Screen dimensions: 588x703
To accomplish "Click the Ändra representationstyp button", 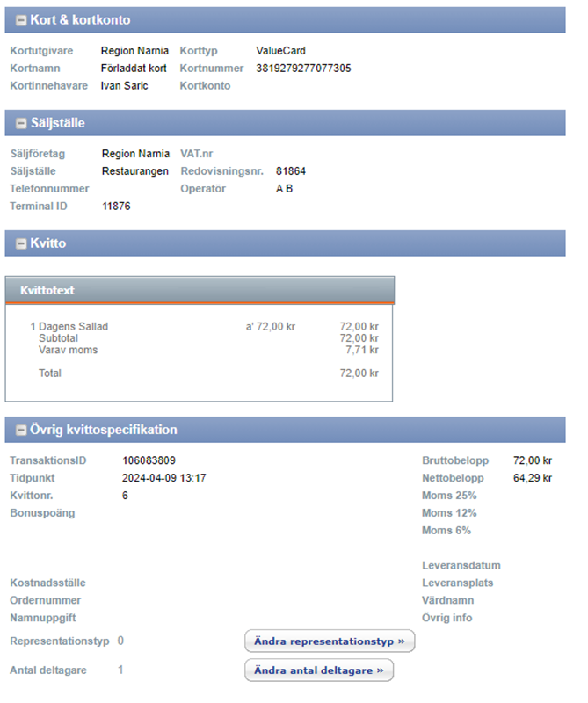I will (x=329, y=641).
